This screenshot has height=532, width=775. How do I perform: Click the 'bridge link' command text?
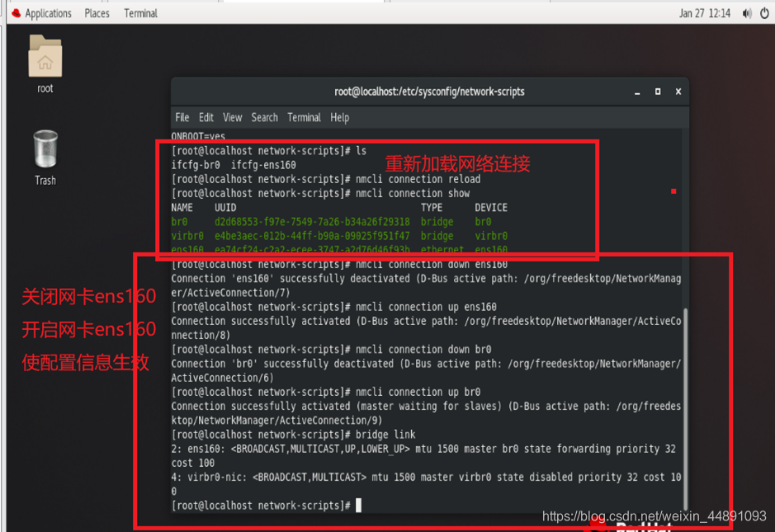pyautogui.click(x=385, y=434)
